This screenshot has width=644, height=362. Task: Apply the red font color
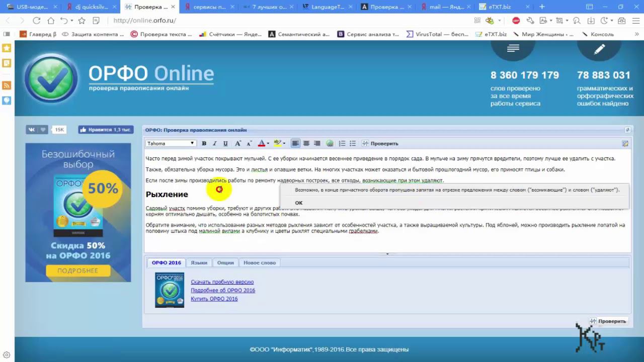tap(261, 143)
